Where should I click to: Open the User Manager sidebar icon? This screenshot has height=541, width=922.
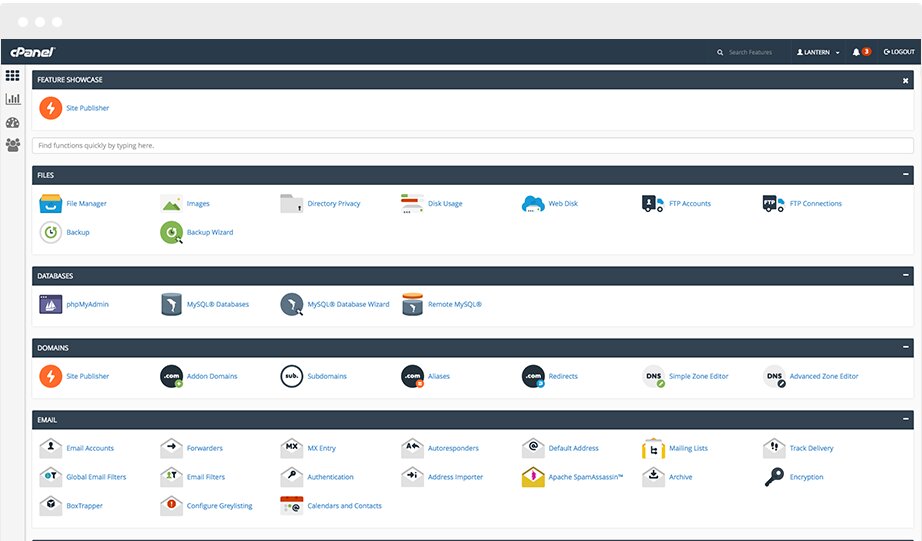coord(13,145)
